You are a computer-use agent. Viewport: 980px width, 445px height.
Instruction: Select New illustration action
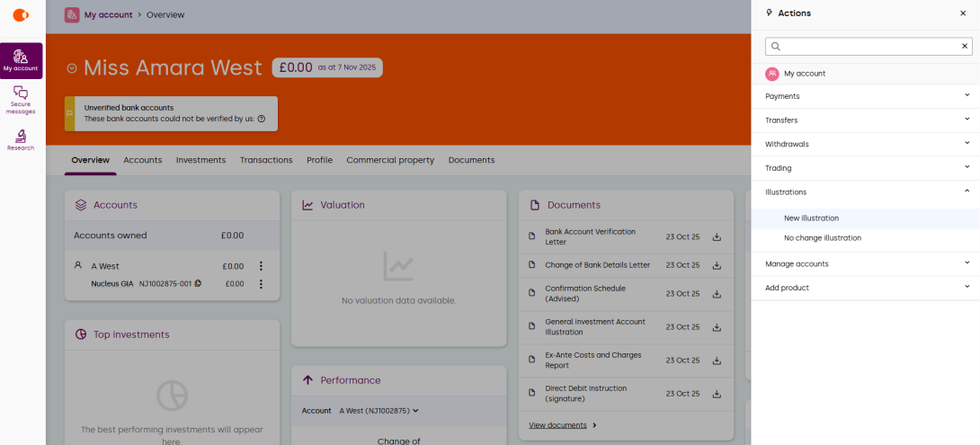(811, 218)
